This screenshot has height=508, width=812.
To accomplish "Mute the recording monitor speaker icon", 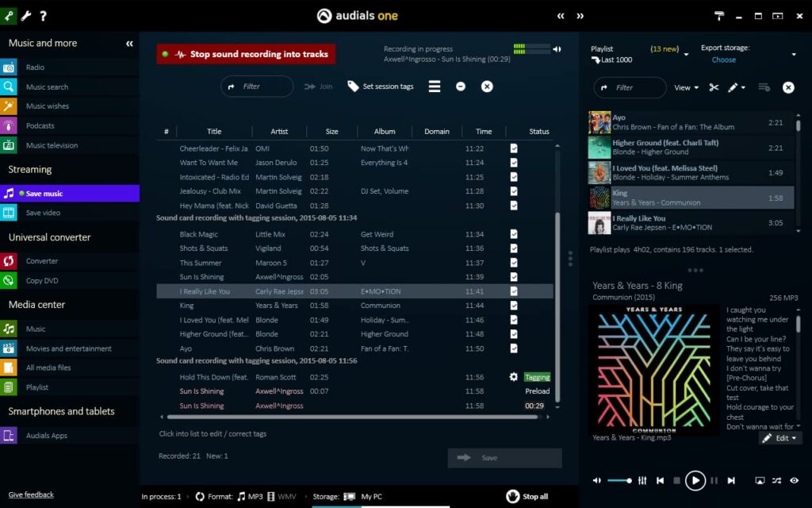I will point(557,49).
